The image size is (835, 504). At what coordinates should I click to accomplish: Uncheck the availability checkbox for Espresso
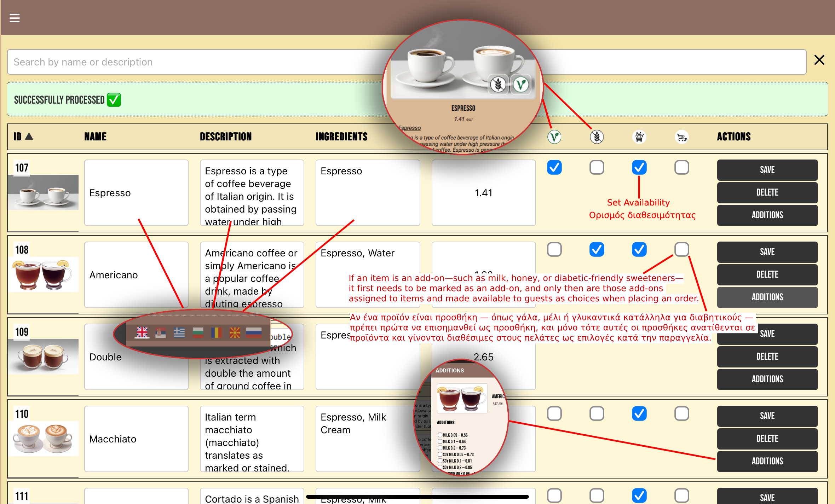[639, 167]
